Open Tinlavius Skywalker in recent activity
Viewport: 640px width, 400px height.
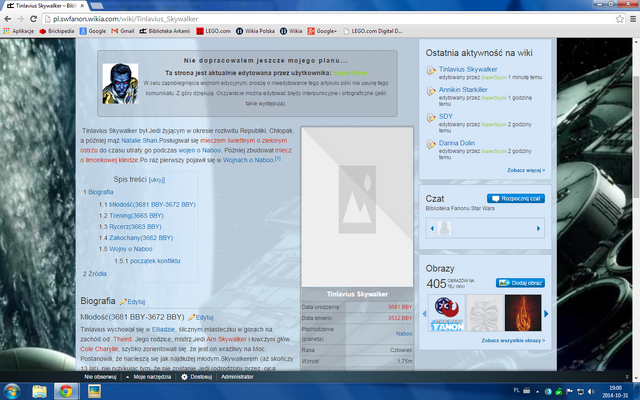468,69
